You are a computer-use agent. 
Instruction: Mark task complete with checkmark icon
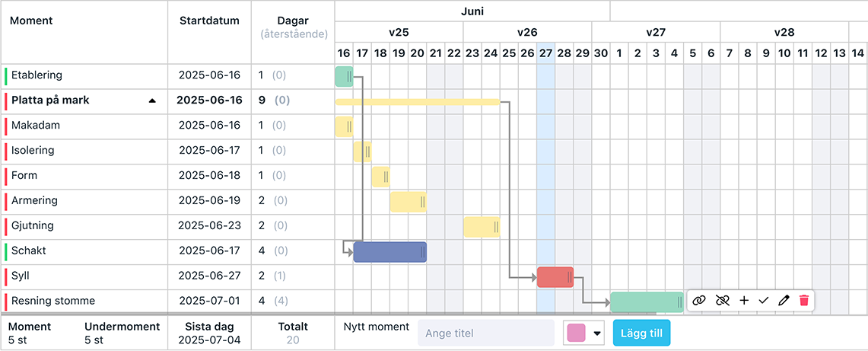coord(764,301)
